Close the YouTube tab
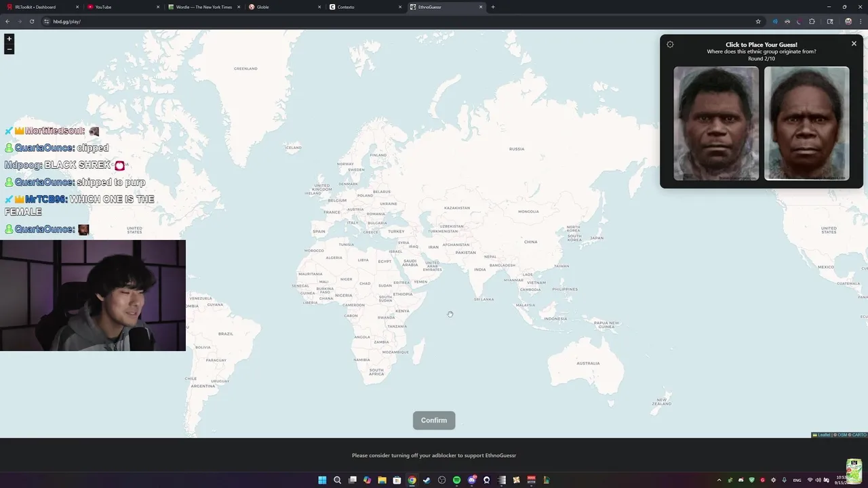Screen dimensions: 868x488 click(x=158, y=7)
